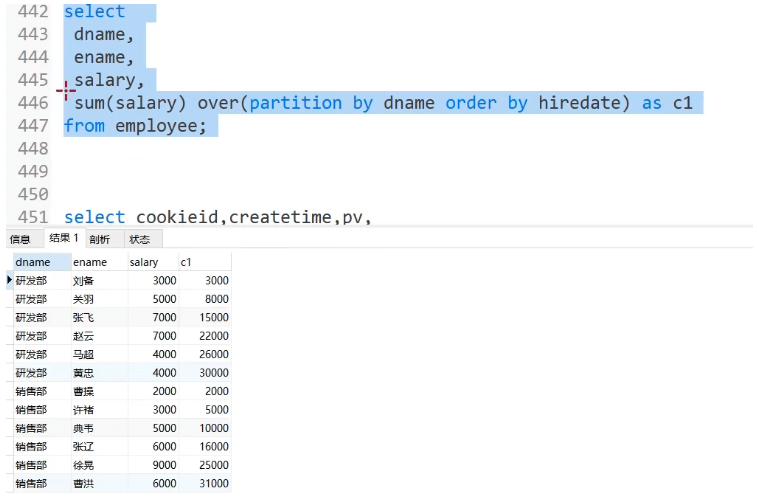757x502 pixels.
Task: Click the c1 value 22000
Action: (214, 336)
